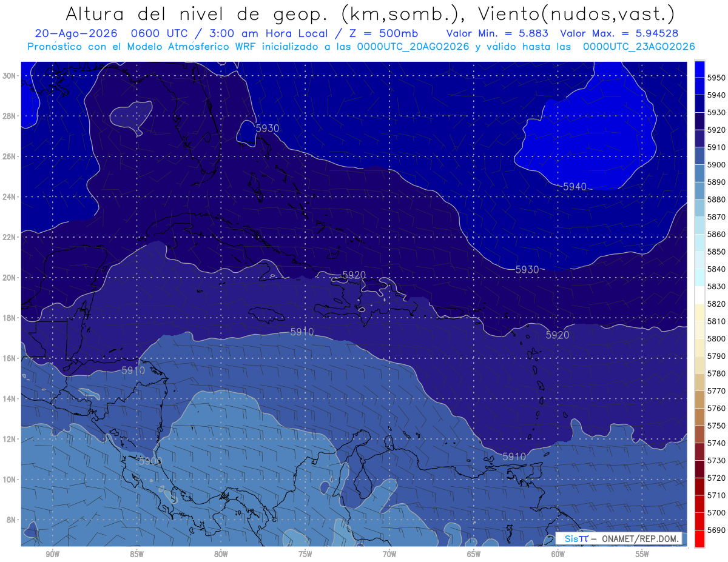The height and width of the screenshot is (562, 728).
Task: Click the legend value 5820
Action: click(x=716, y=304)
